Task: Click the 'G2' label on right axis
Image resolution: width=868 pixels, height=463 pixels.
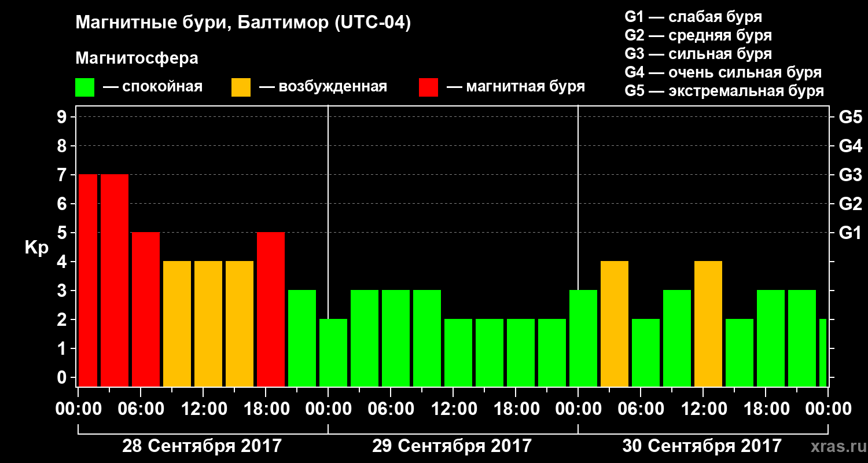Action: tap(850, 204)
